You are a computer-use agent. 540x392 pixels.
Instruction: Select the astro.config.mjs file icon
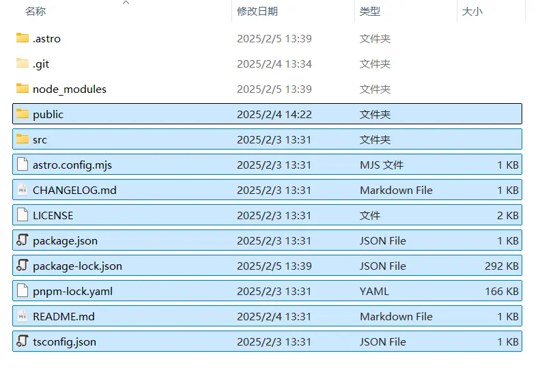tap(23, 165)
